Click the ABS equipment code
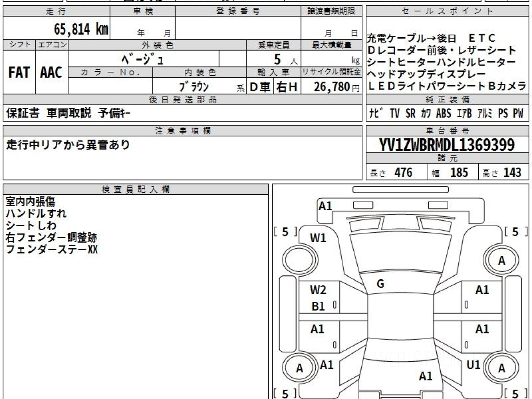This screenshot has width=532, height=399. pos(443,113)
